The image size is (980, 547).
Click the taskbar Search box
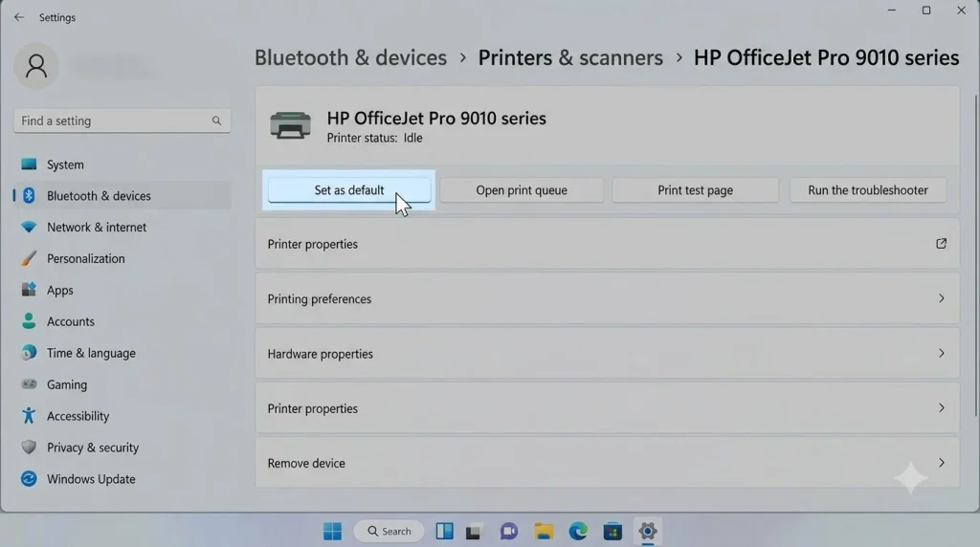click(x=390, y=532)
